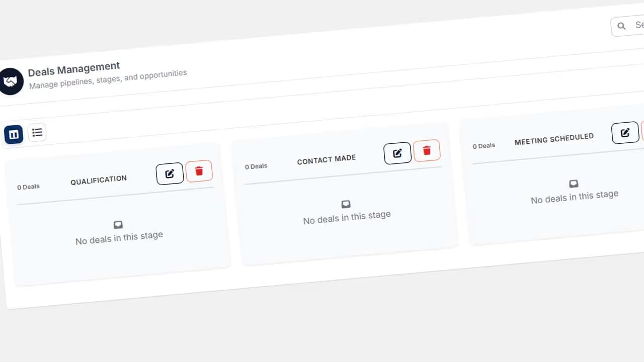Toggle the highlighted columns view button

pyautogui.click(x=13, y=134)
